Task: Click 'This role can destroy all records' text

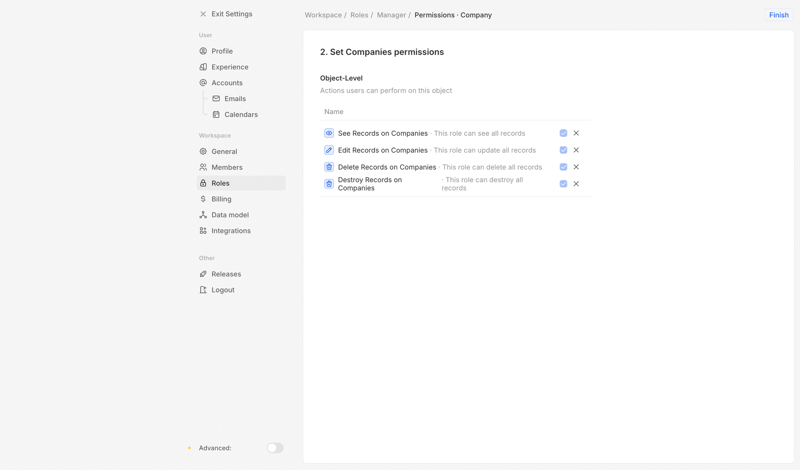Action: (x=483, y=184)
